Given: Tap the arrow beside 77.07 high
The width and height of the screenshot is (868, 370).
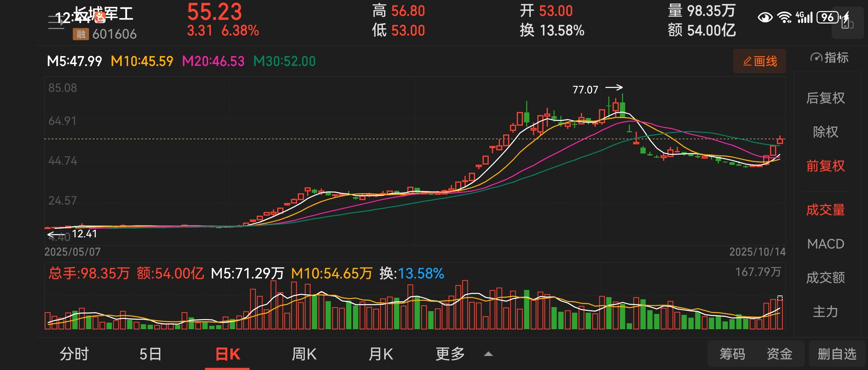Looking at the screenshot, I should pyautogui.click(x=614, y=88).
